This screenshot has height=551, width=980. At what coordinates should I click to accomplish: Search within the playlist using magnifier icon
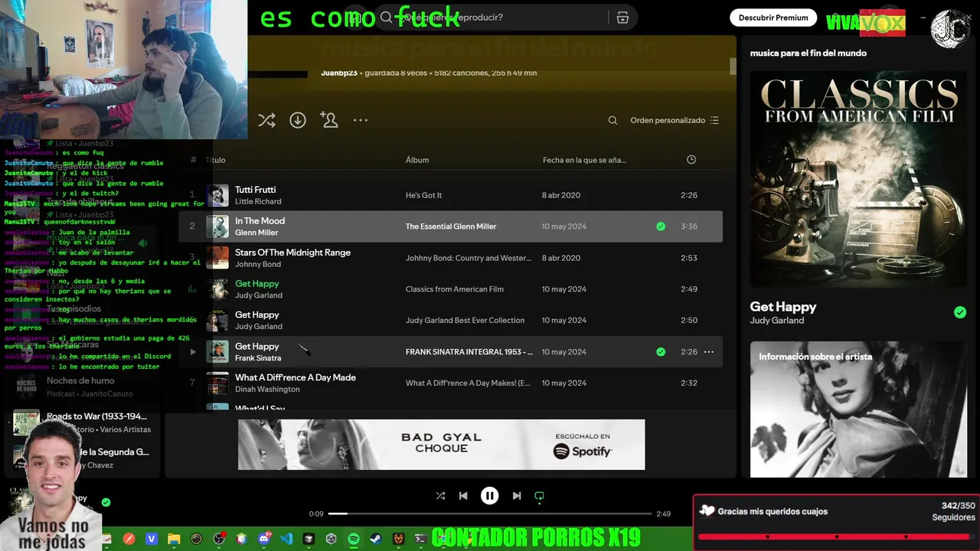(x=612, y=120)
